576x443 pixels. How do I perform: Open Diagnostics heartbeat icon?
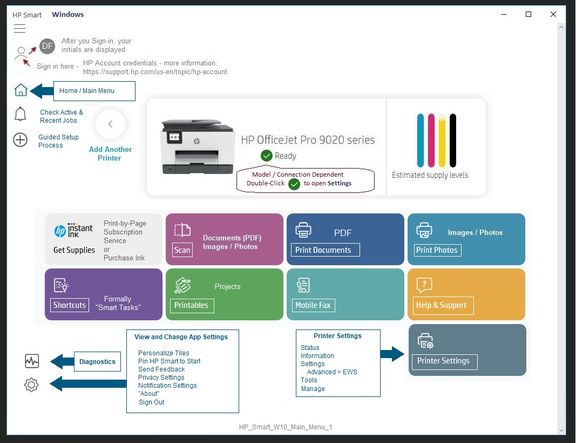pos(32,361)
